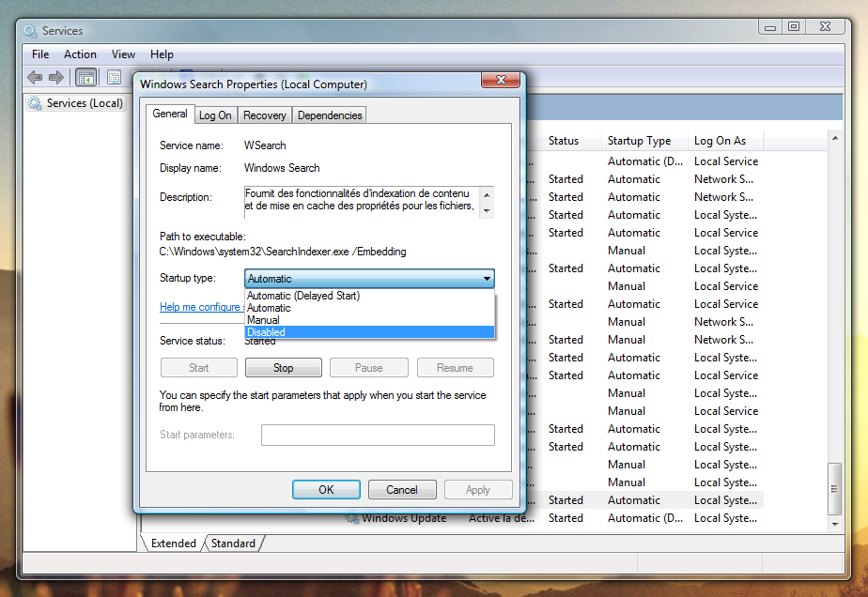Select the Standard view tab

[x=233, y=543]
